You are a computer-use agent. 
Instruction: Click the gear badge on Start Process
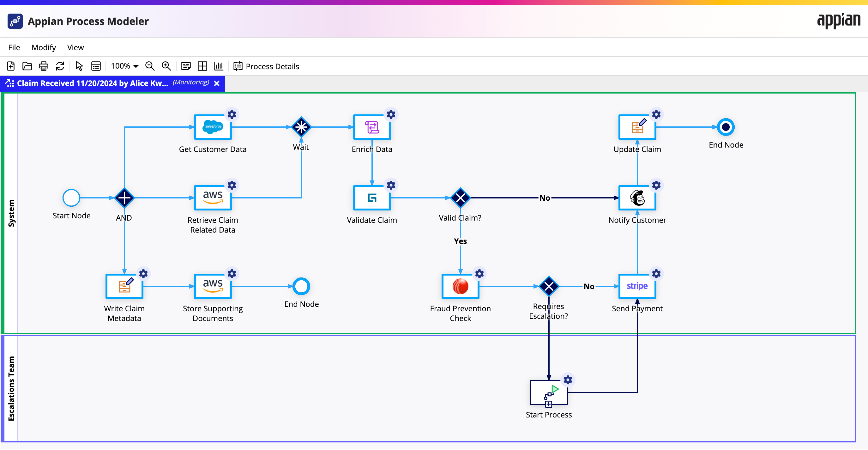[x=568, y=380]
